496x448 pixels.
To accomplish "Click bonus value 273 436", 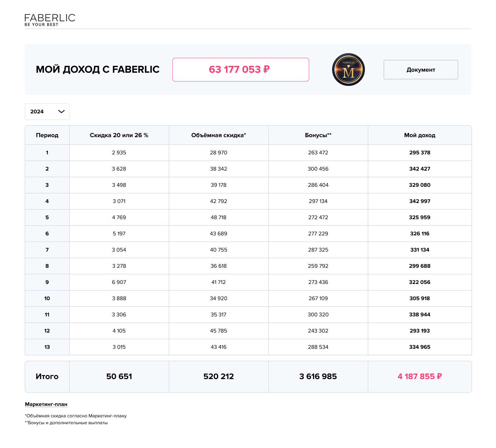I will pyautogui.click(x=318, y=282).
